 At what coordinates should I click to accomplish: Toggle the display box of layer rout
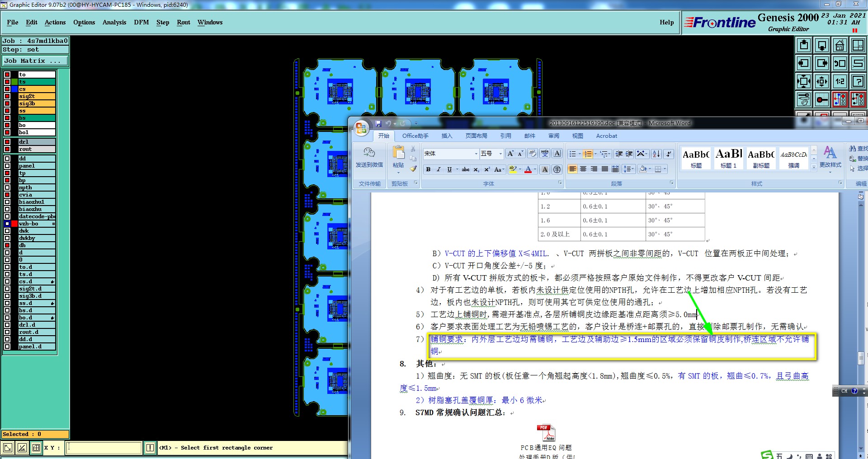tap(7, 149)
